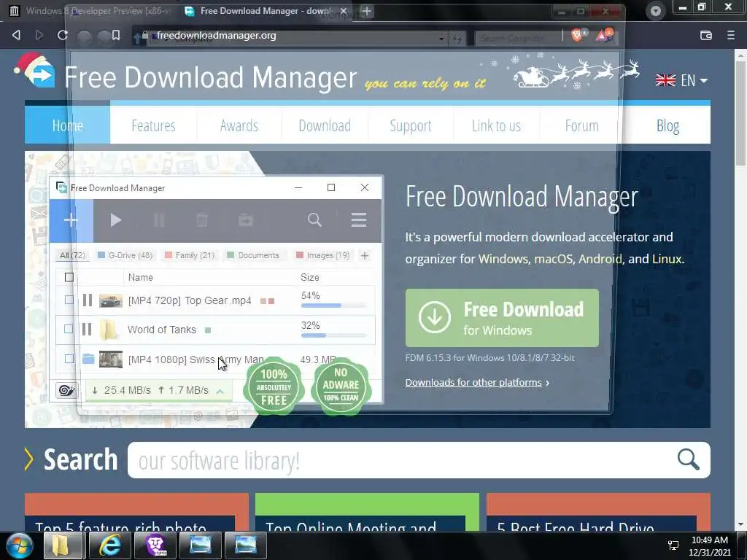Select the Documents filter tag
Viewport: 747px width, 560px height.
pyautogui.click(x=253, y=255)
